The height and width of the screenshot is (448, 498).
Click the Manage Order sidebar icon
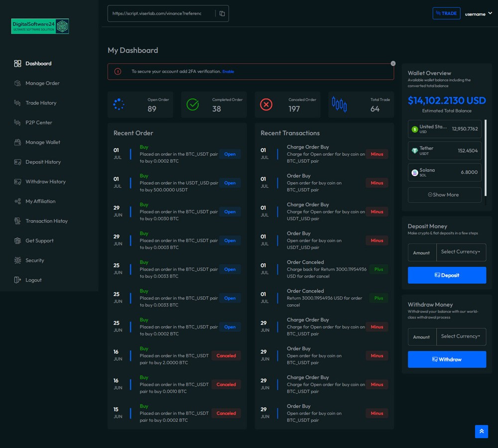(x=18, y=83)
